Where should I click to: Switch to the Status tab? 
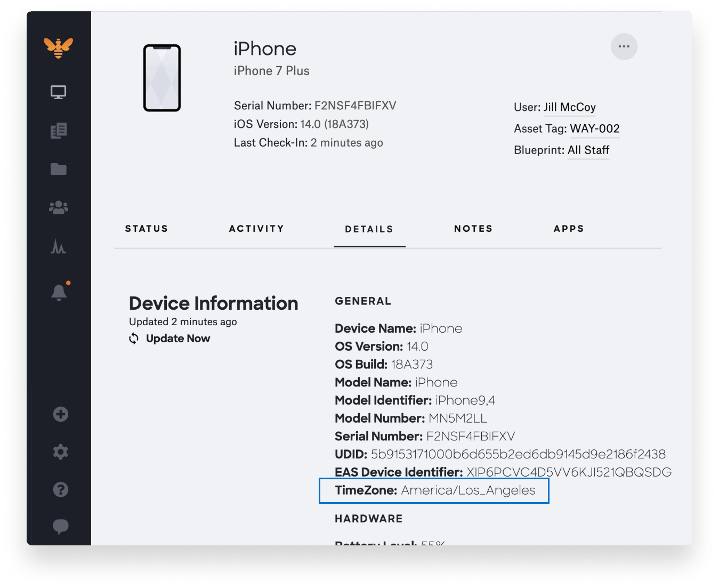(147, 229)
